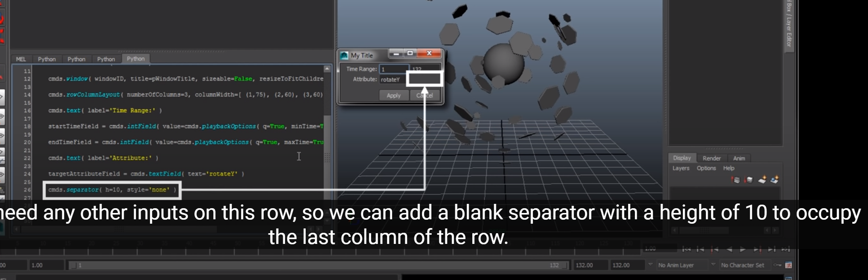Open the Layers menu

pyautogui.click(x=681, y=168)
